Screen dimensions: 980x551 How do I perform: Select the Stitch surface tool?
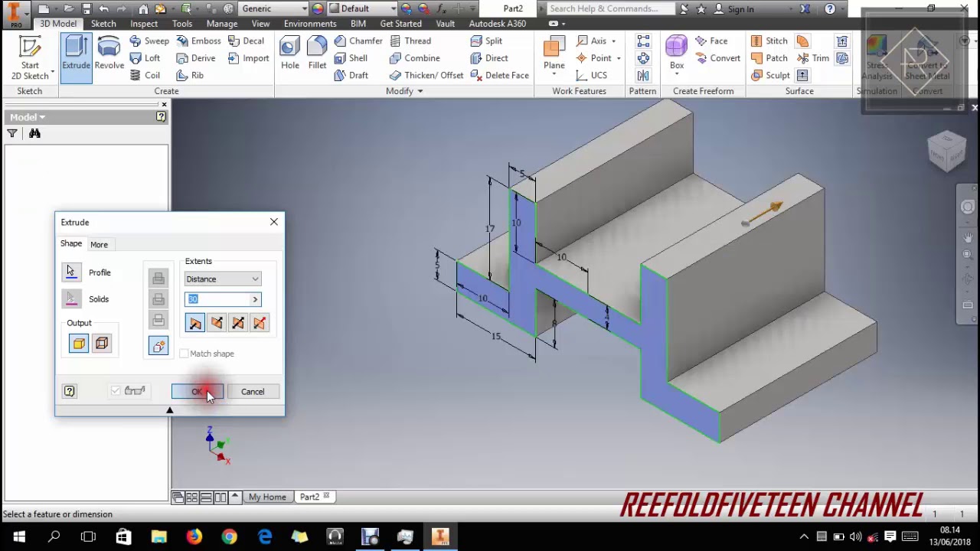tap(769, 41)
